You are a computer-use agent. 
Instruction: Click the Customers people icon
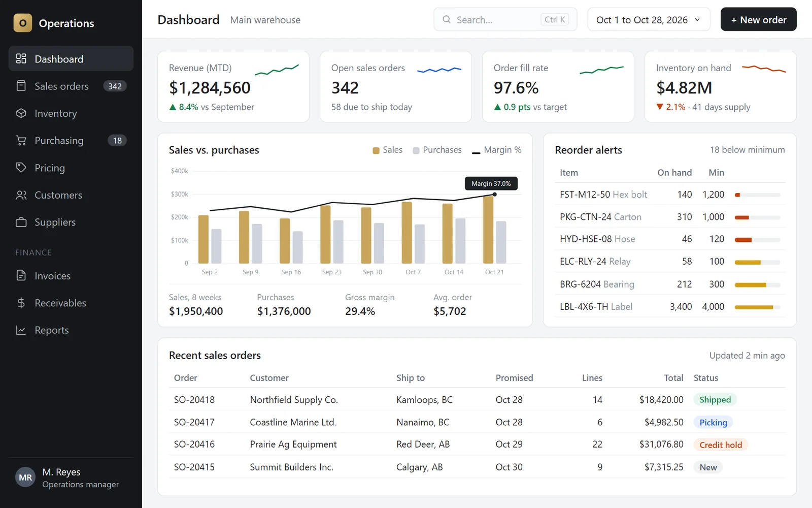click(21, 195)
